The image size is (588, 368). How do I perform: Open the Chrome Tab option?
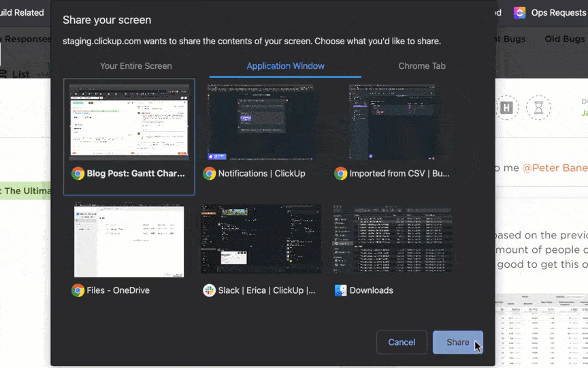tap(422, 66)
